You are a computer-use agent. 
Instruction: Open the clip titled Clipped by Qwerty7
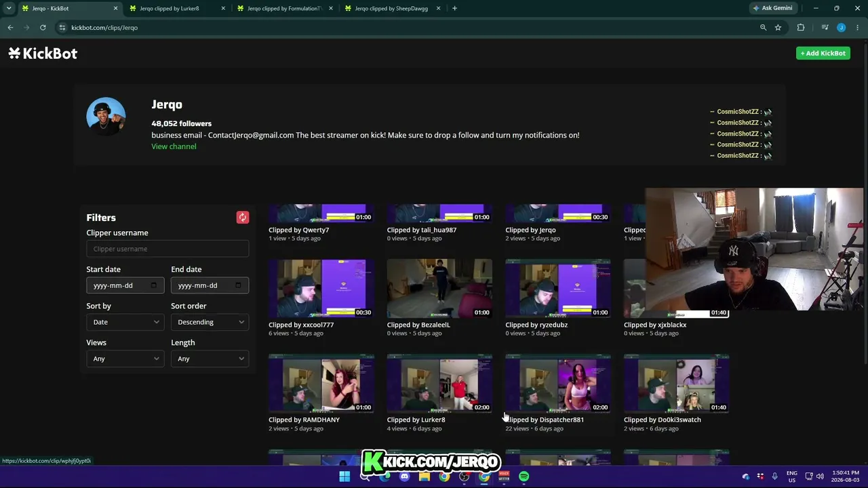[298, 230]
